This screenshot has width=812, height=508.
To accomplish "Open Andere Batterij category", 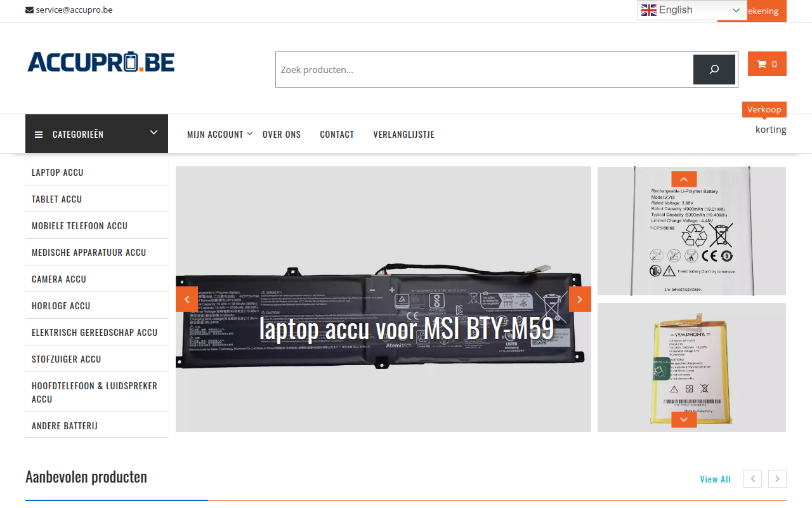I will click(x=96, y=425).
